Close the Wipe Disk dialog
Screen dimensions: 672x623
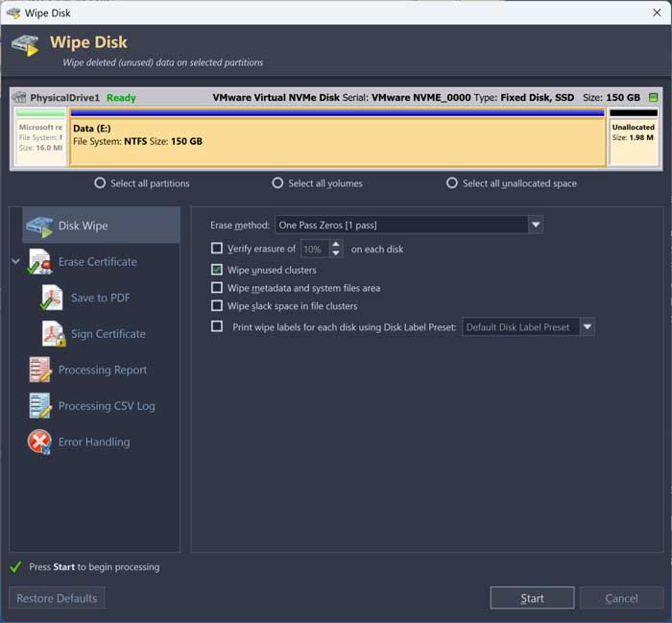pos(657,12)
